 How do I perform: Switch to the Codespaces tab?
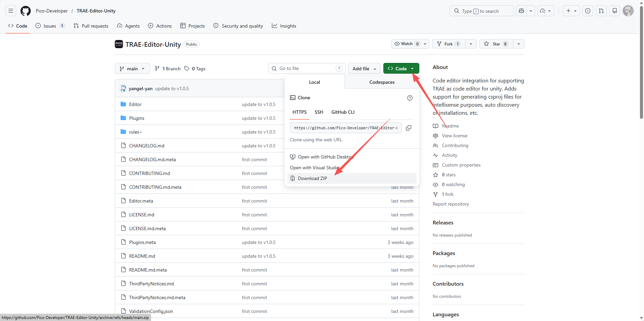click(x=382, y=82)
